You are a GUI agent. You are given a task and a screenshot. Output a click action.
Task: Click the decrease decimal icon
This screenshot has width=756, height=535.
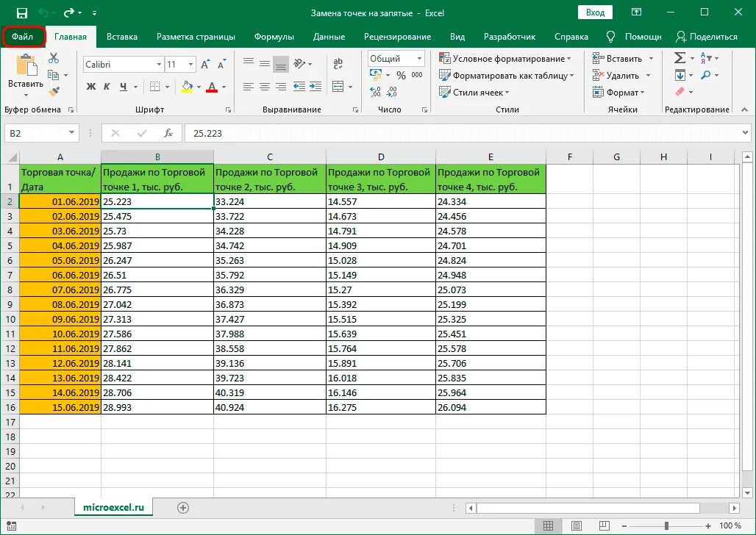click(393, 92)
